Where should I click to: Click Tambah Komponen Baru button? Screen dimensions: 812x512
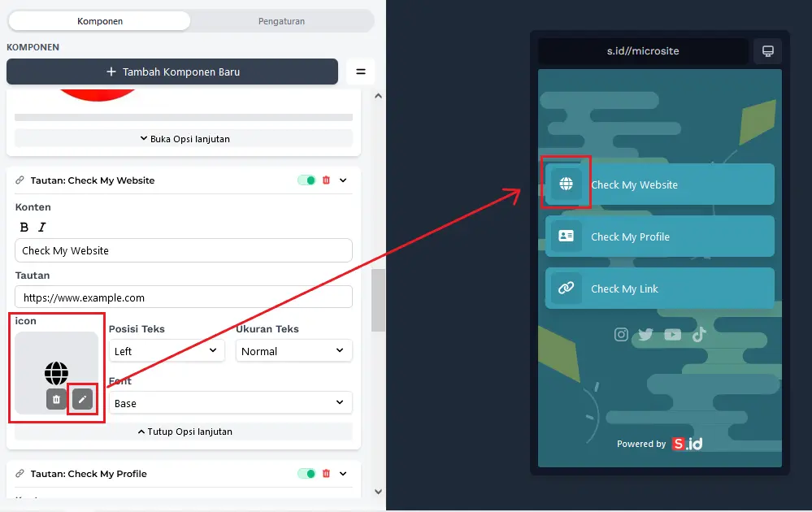(172, 72)
